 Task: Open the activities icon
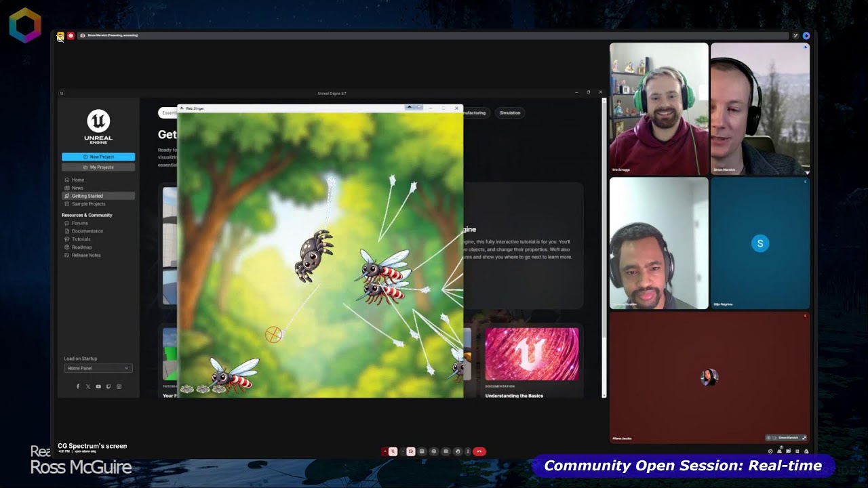tap(797, 451)
